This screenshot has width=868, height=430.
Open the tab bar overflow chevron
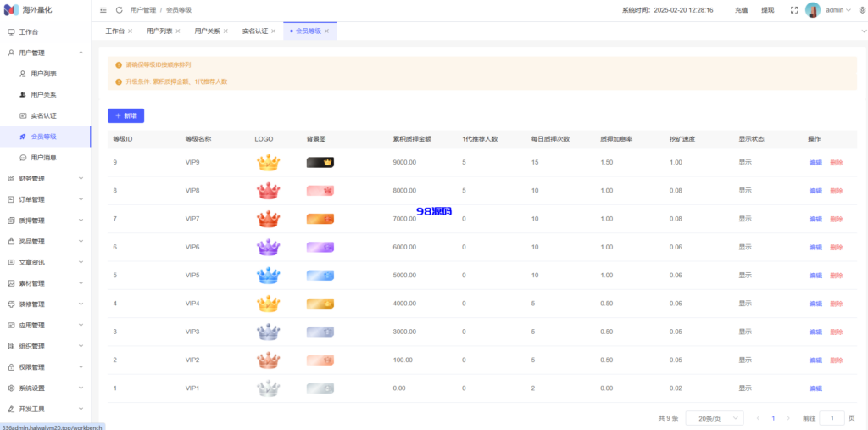(x=863, y=31)
